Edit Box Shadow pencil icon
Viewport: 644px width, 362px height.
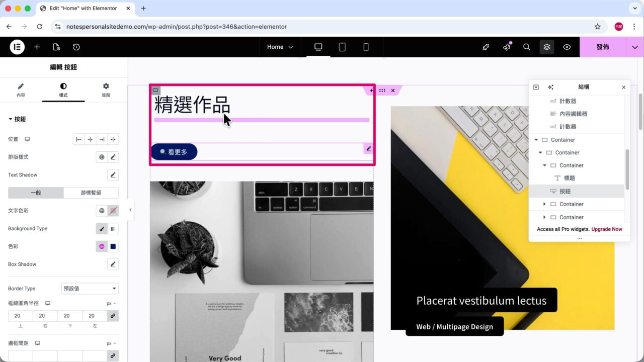[113, 264]
